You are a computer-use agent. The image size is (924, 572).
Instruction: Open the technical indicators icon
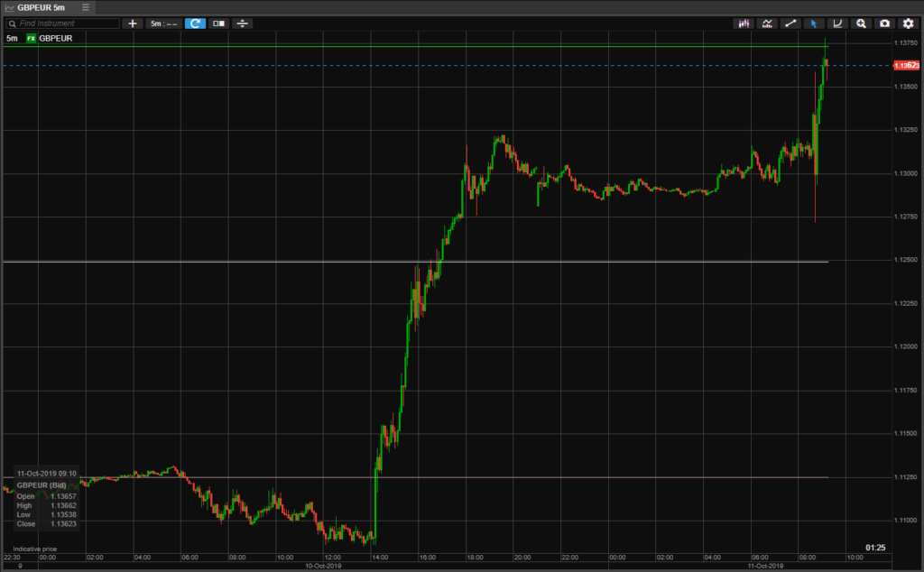767,23
